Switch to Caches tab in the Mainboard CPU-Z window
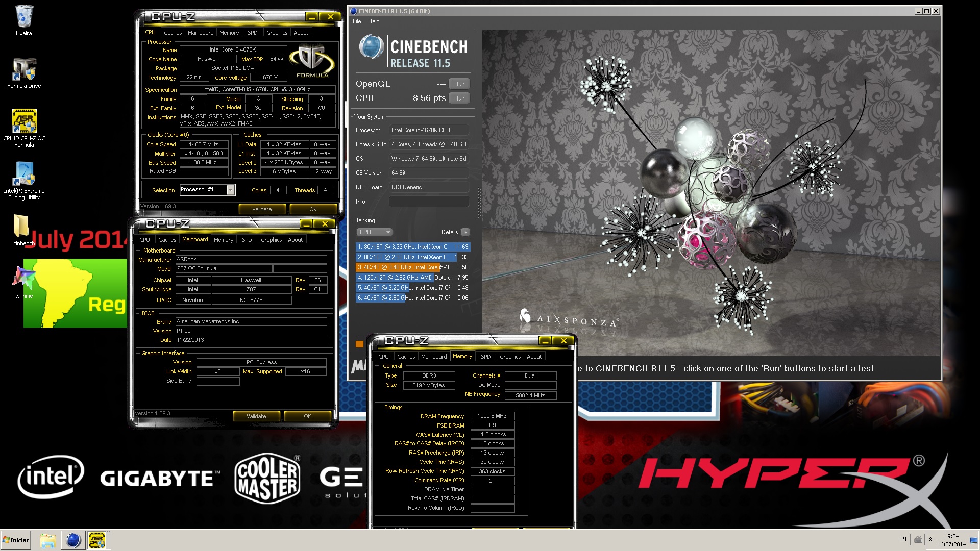The width and height of the screenshot is (980, 551). tap(167, 240)
